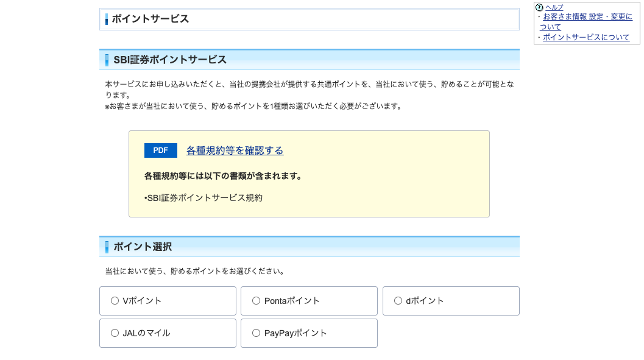Click the ポイントサービス page heading
644x360 pixels.
[x=150, y=19]
